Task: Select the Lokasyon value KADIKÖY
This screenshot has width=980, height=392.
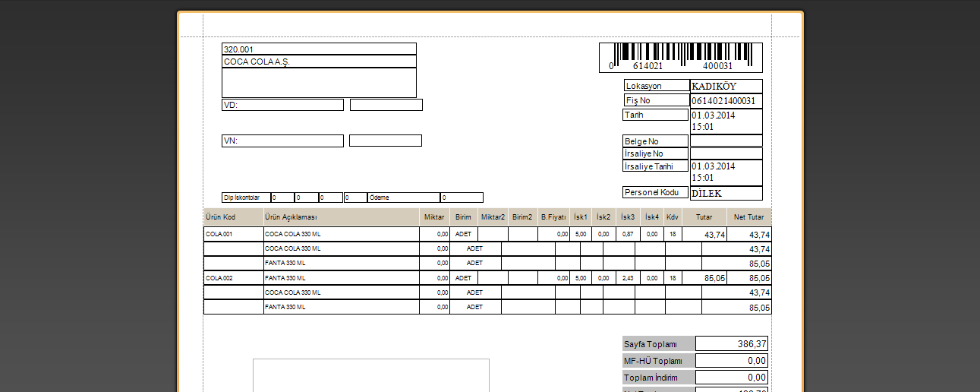Action: [x=726, y=86]
